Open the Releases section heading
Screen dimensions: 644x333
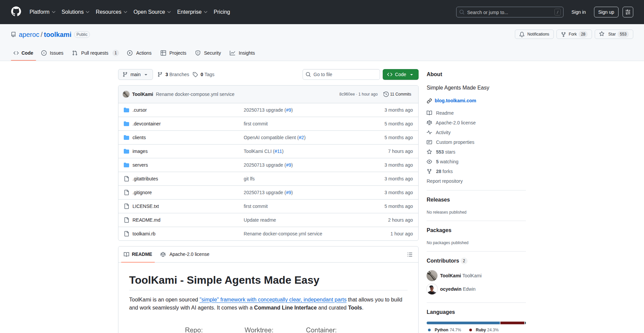click(x=438, y=200)
